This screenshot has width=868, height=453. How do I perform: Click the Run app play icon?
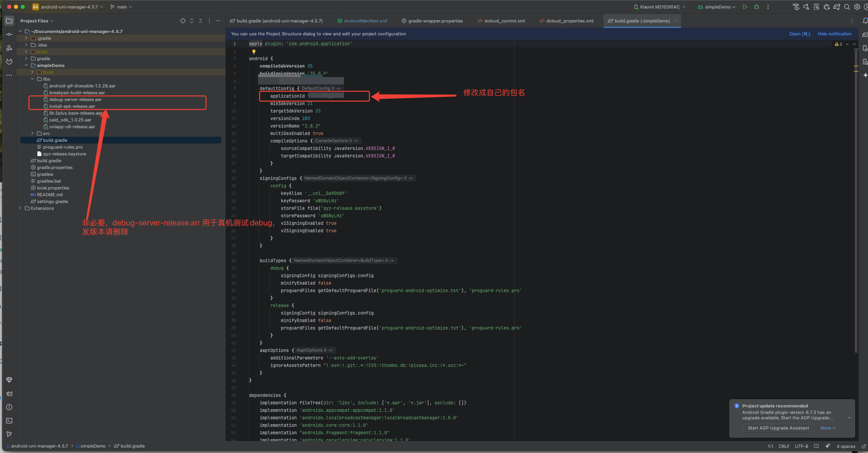pos(745,7)
